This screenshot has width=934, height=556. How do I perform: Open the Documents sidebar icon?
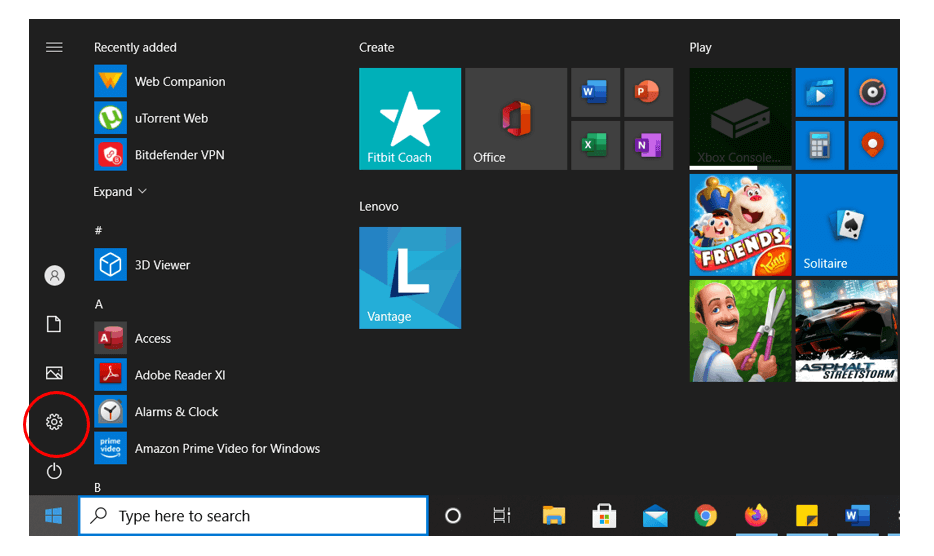pos(54,324)
